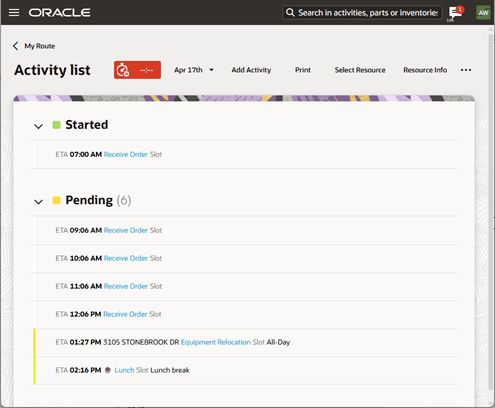Click the red stopwatch timer button

click(x=137, y=70)
